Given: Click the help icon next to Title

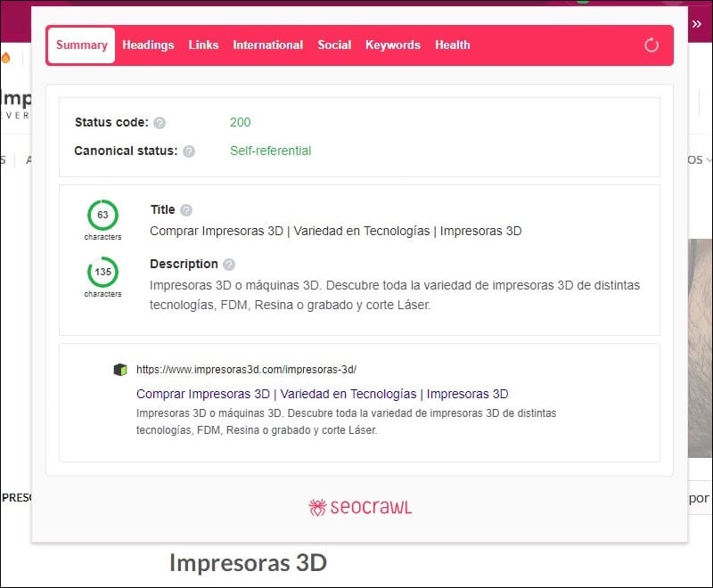Looking at the screenshot, I should point(186,210).
